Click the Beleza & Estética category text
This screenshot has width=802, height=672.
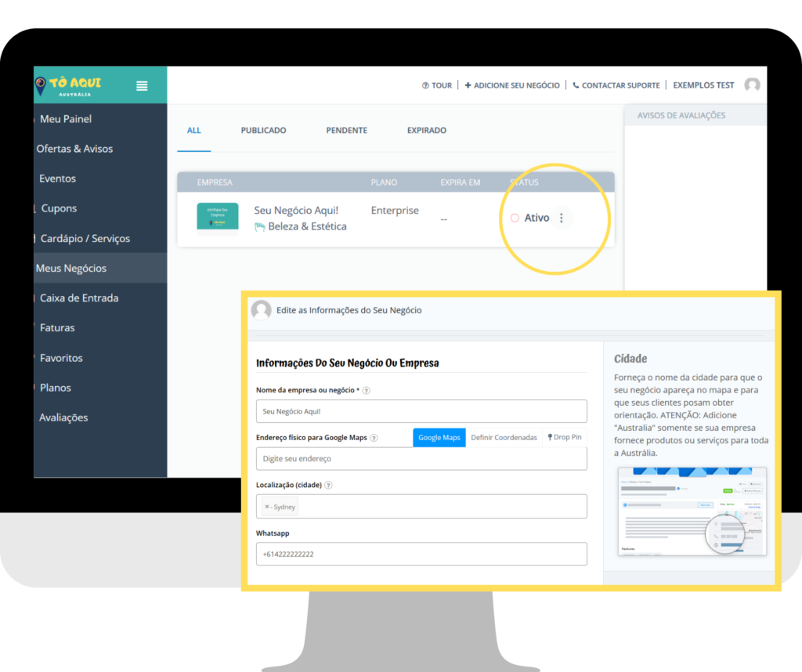click(x=307, y=226)
